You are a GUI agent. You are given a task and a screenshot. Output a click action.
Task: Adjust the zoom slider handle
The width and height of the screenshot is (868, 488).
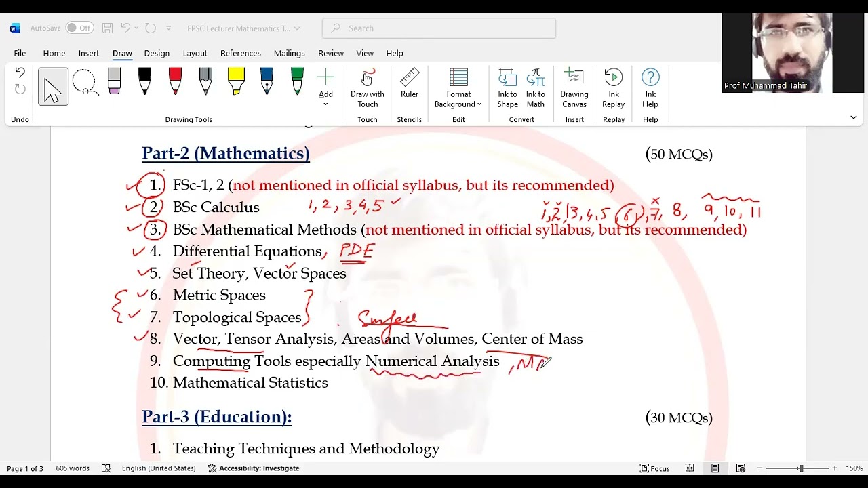[801, 468]
